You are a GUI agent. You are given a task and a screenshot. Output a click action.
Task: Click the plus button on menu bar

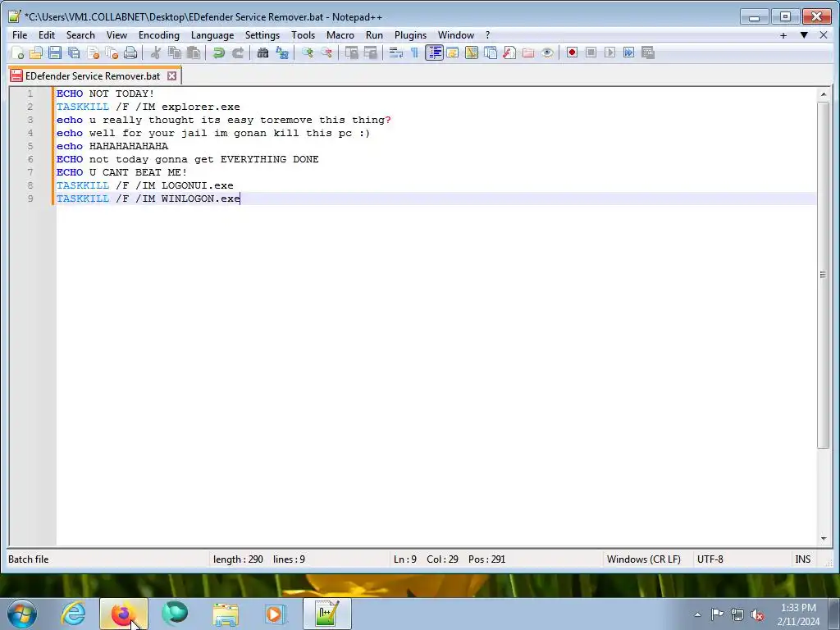coord(783,34)
